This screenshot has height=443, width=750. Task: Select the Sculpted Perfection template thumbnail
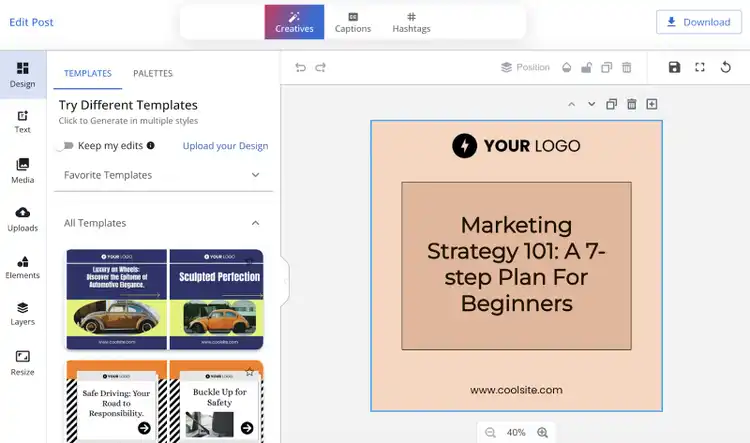click(x=217, y=299)
